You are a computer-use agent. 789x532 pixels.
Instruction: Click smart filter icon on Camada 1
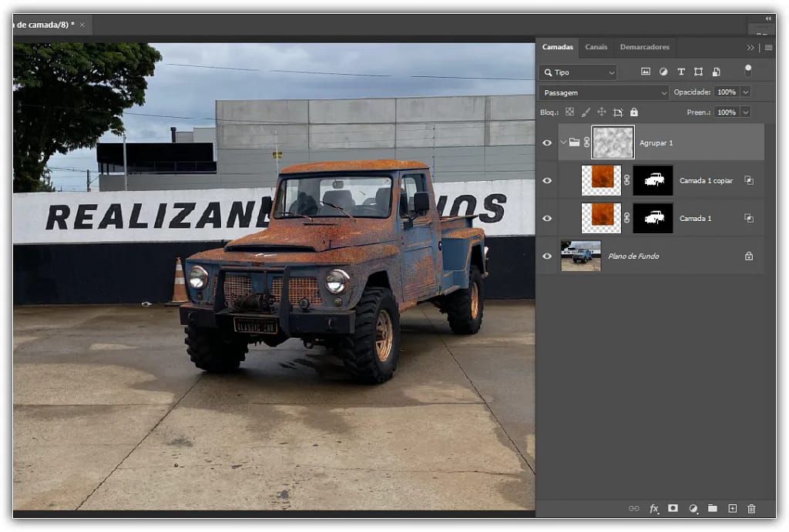(x=749, y=218)
